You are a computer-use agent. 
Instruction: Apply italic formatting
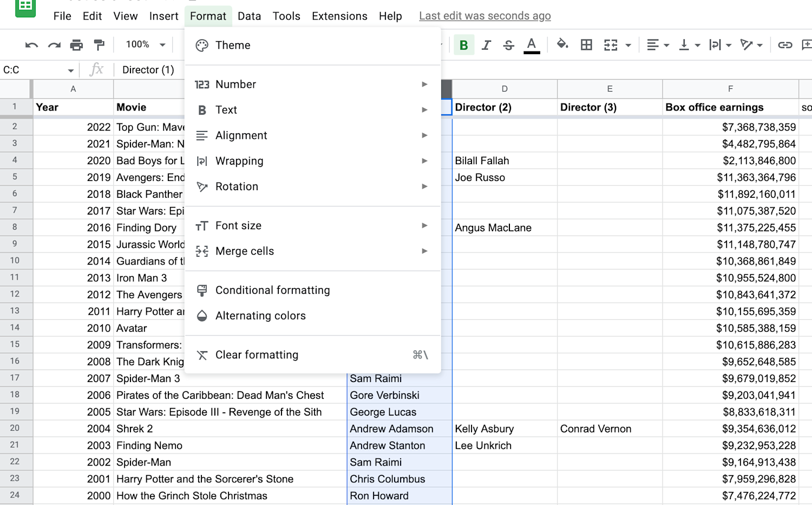pos(486,45)
